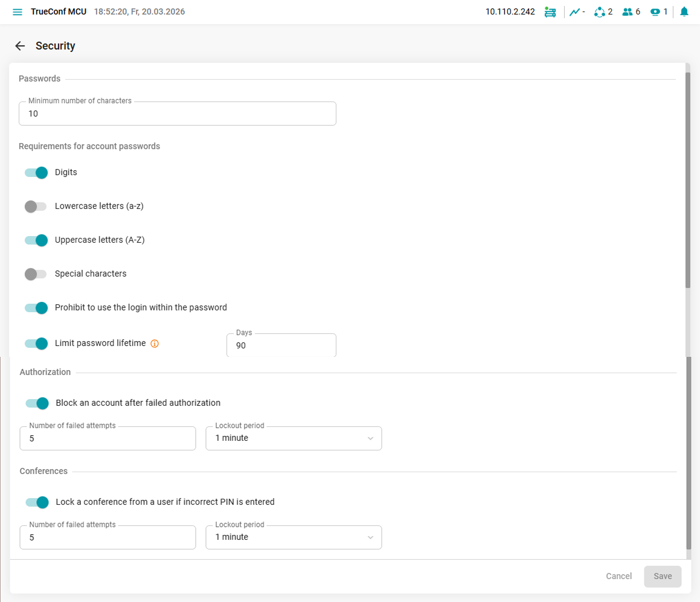Click the Minimum number of characters field
The height and width of the screenshot is (602, 700).
(177, 114)
